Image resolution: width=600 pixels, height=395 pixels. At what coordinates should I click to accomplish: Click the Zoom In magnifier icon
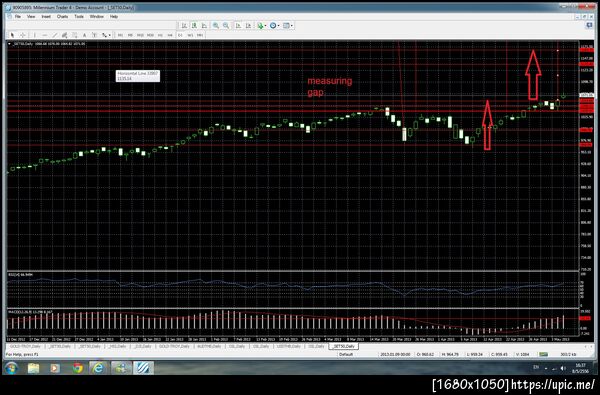(216, 26)
